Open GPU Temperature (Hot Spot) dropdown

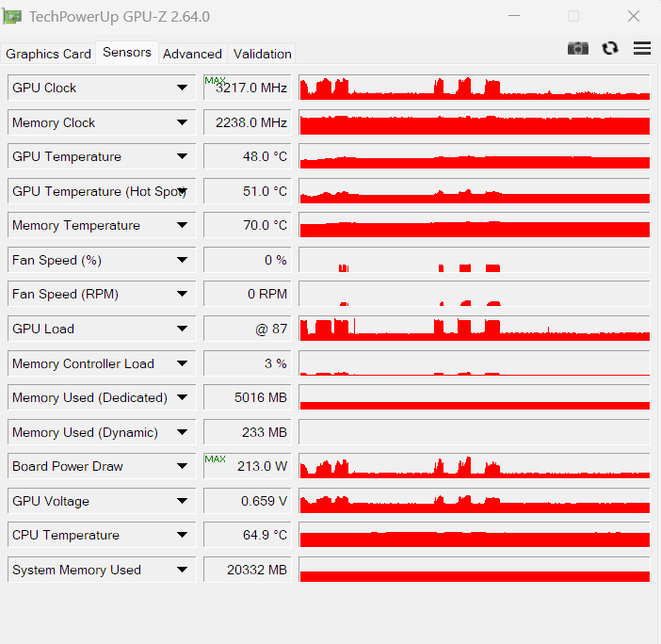tap(182, 191)
